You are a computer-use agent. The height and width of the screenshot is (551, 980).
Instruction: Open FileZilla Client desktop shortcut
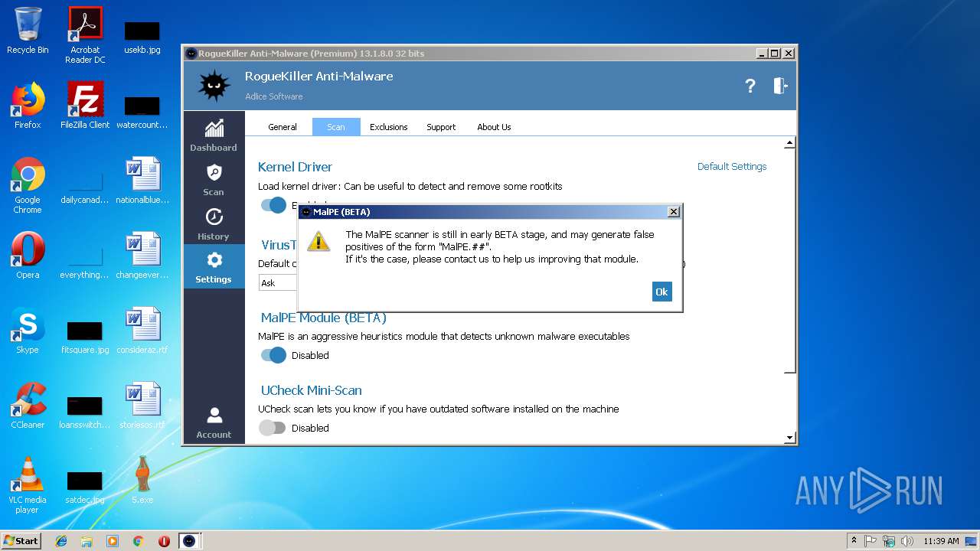pos(85,106)
